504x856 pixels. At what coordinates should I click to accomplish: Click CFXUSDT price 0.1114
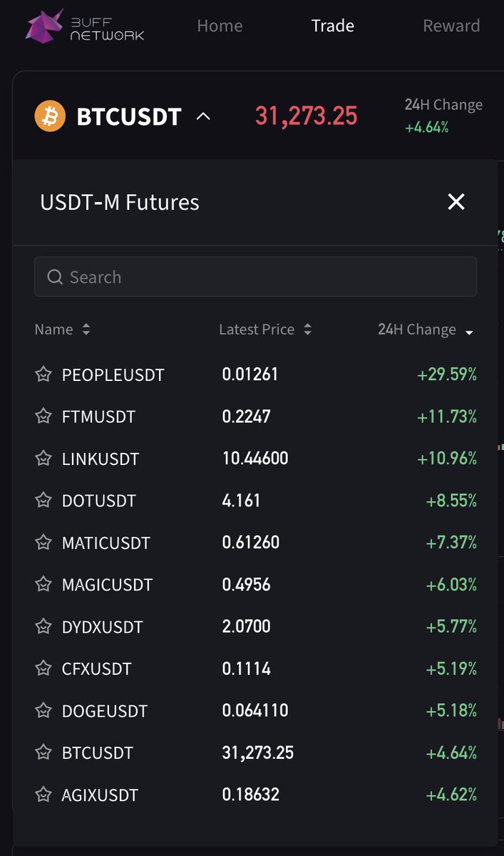[247, 668]
